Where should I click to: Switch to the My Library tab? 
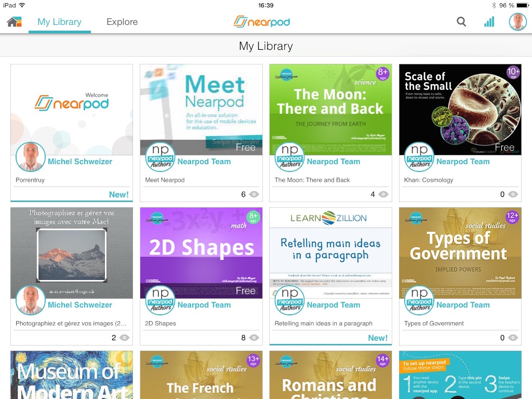coord(59,22)
